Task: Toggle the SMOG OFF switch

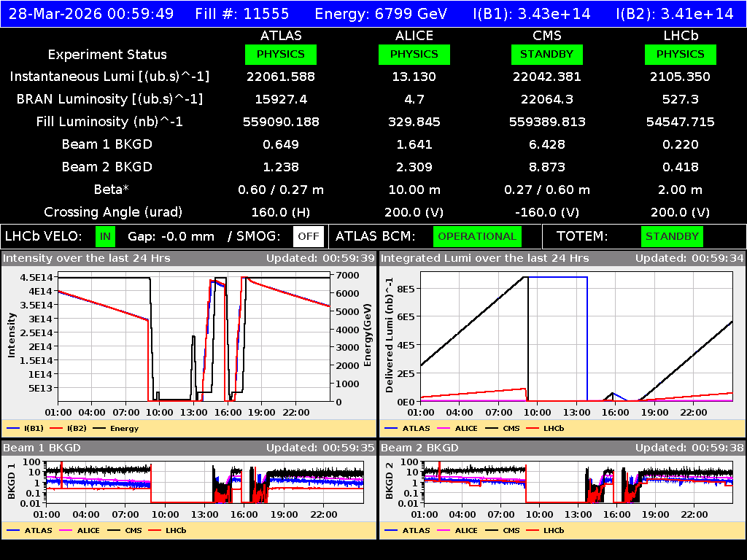Action: (308, 236)
